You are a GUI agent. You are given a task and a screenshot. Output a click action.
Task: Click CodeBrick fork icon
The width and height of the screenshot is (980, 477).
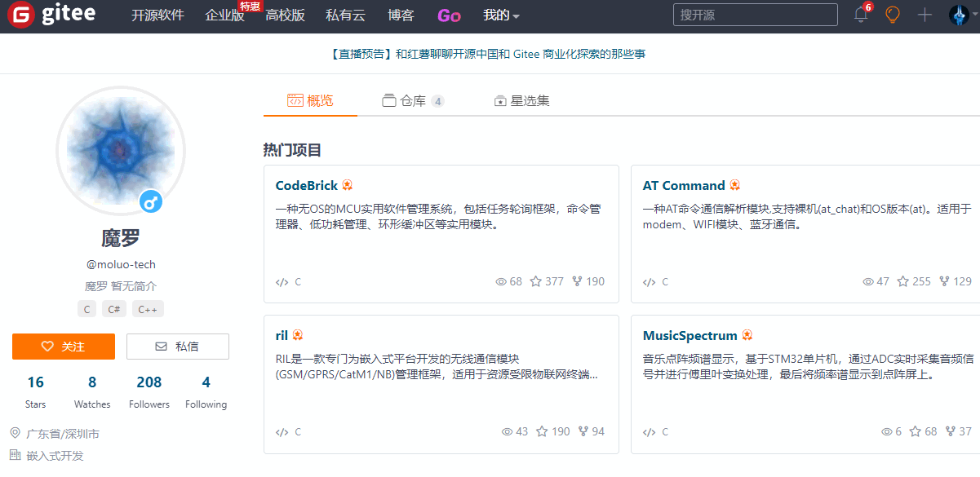click(578, 281)
